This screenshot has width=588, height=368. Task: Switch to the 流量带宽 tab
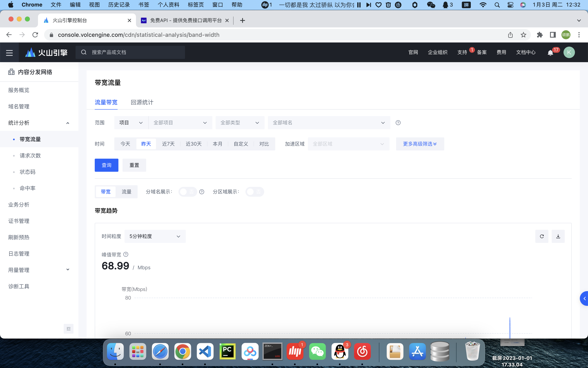[x=106, y=102]
